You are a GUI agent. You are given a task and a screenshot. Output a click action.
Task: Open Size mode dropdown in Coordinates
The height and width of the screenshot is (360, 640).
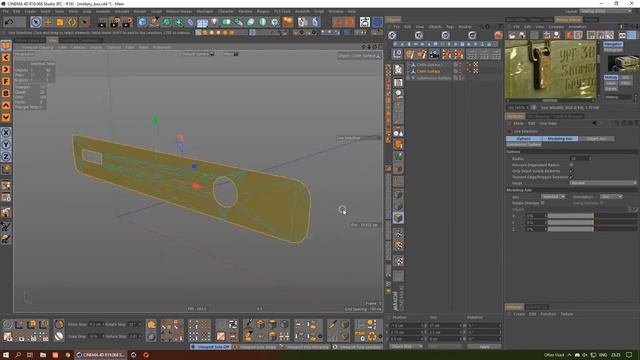tap(445, 347)
